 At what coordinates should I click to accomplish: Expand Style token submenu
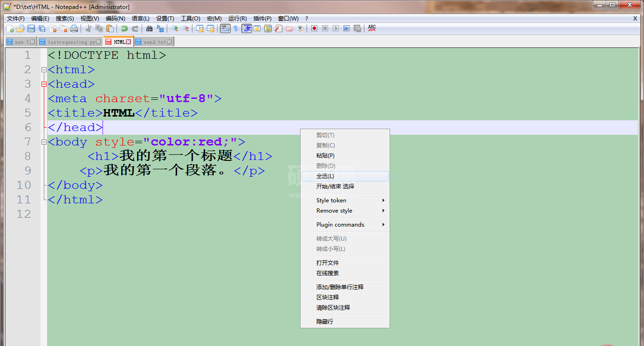point(345,201)
